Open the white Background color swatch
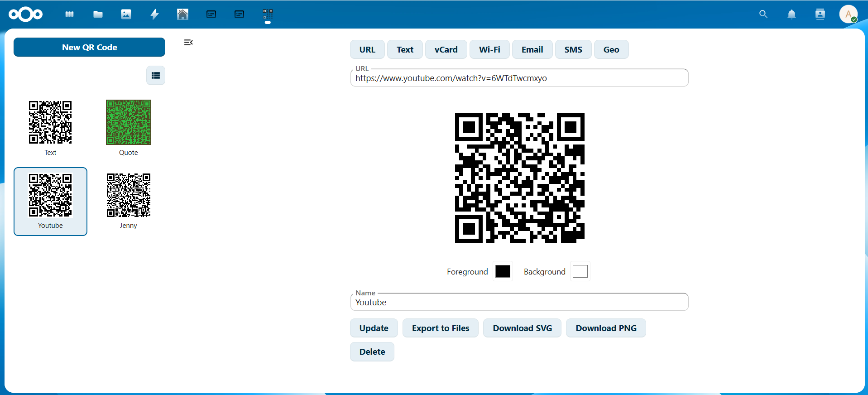The image size is (868, 395). pos(580,271)
